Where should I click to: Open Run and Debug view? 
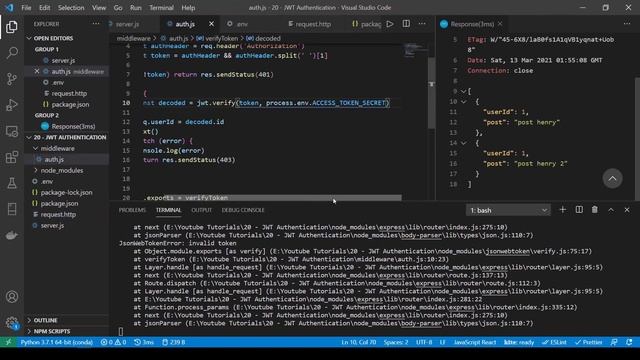coord(12,105)
